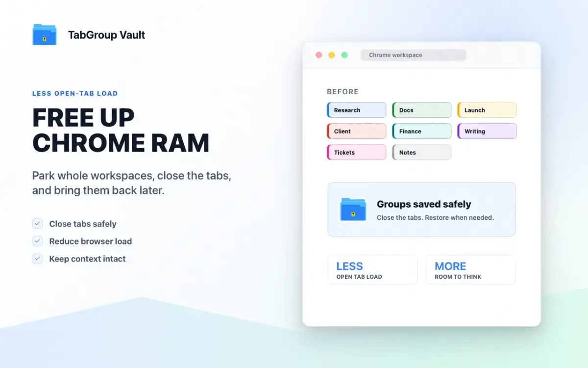Open the Writing tab group
Screen dimensions: 588x368
(487, 131)
